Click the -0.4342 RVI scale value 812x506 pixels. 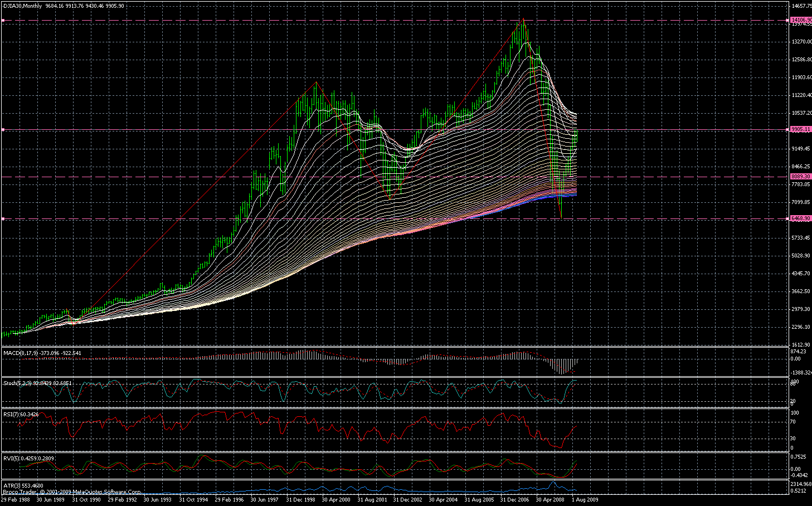(x=800, y=475)
